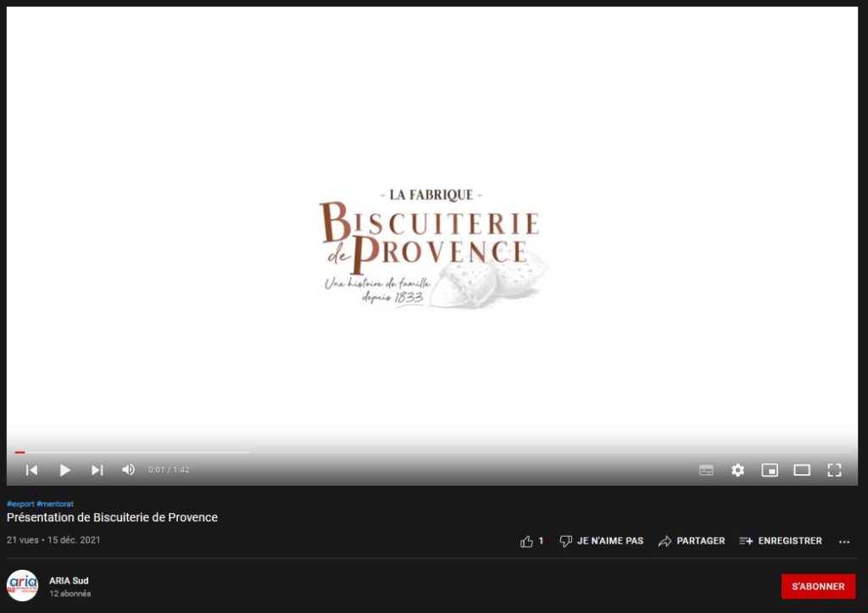868x613 pixels.
Task: Like the video with thumbs up
Action: tap(531, 541)
